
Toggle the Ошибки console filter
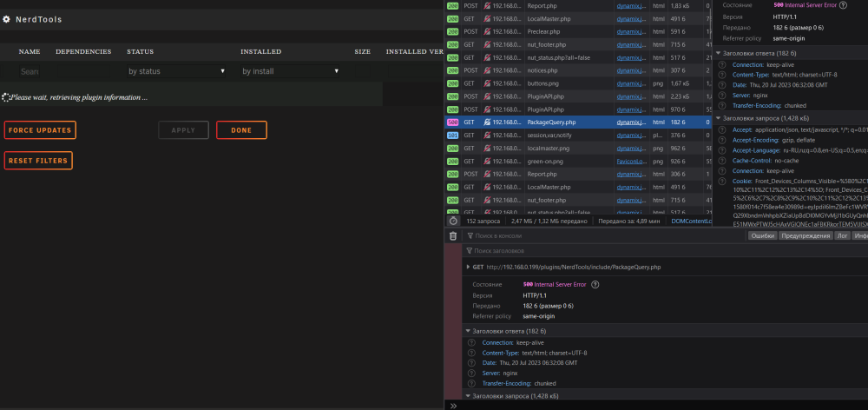(762, 236)
